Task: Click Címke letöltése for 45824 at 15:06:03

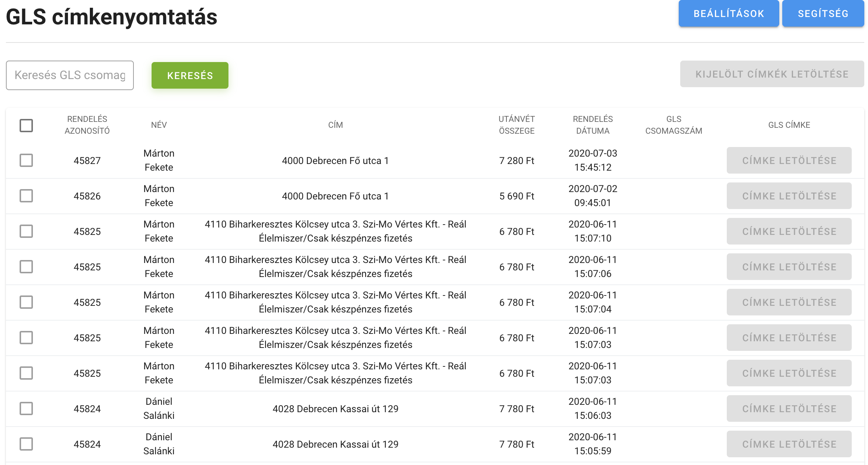Action: (789, 408)
